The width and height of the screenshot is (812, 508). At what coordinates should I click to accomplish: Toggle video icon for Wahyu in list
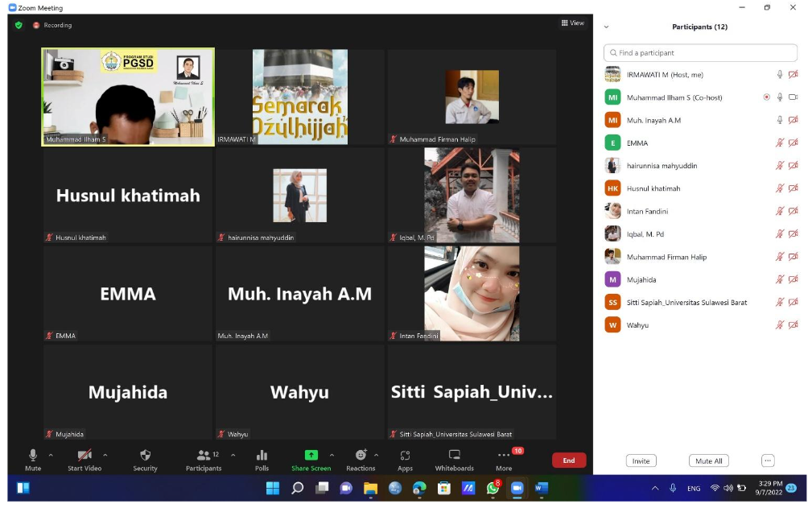[793, 325]
